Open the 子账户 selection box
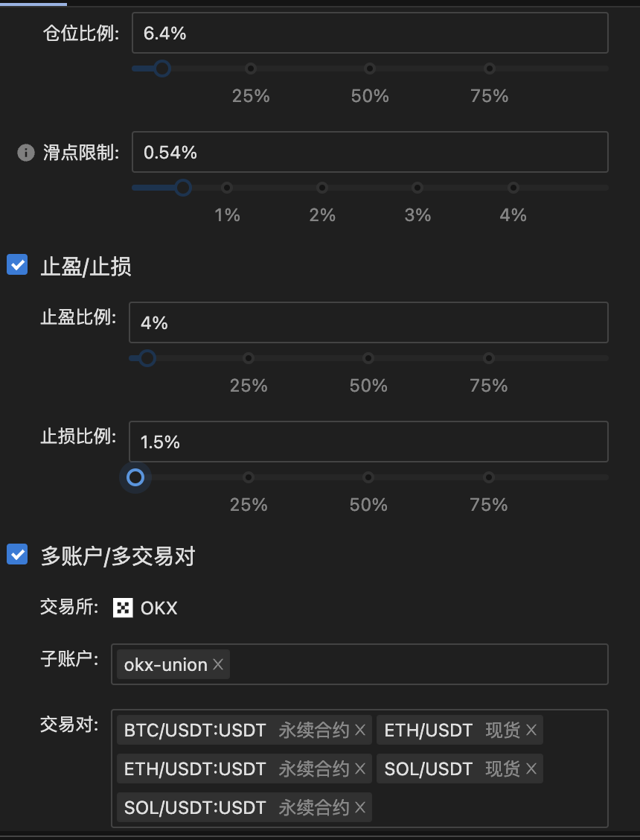 coord(417,664)
